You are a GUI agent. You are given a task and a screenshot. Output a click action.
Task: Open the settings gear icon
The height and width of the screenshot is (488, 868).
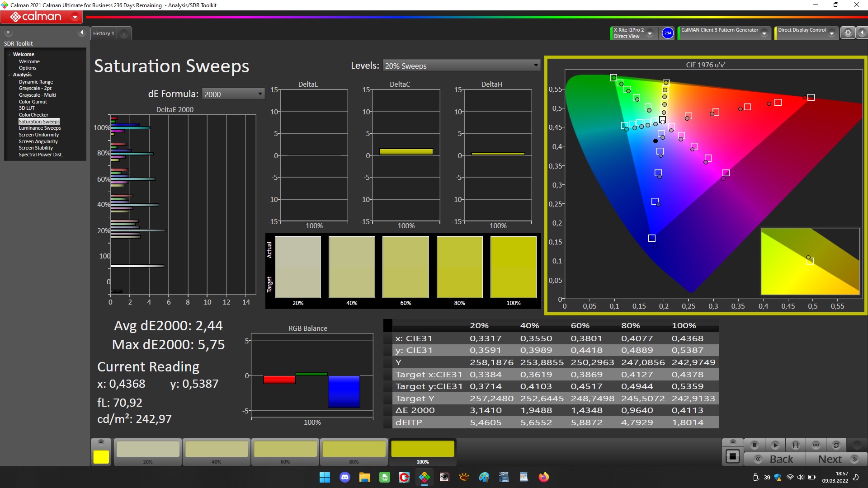coord(848,33)
